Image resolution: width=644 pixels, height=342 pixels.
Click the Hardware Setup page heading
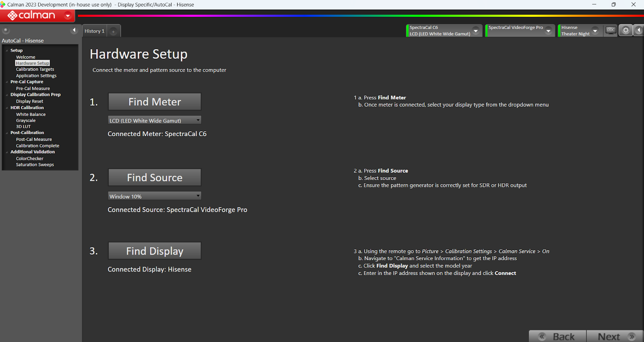coord(138,54)
